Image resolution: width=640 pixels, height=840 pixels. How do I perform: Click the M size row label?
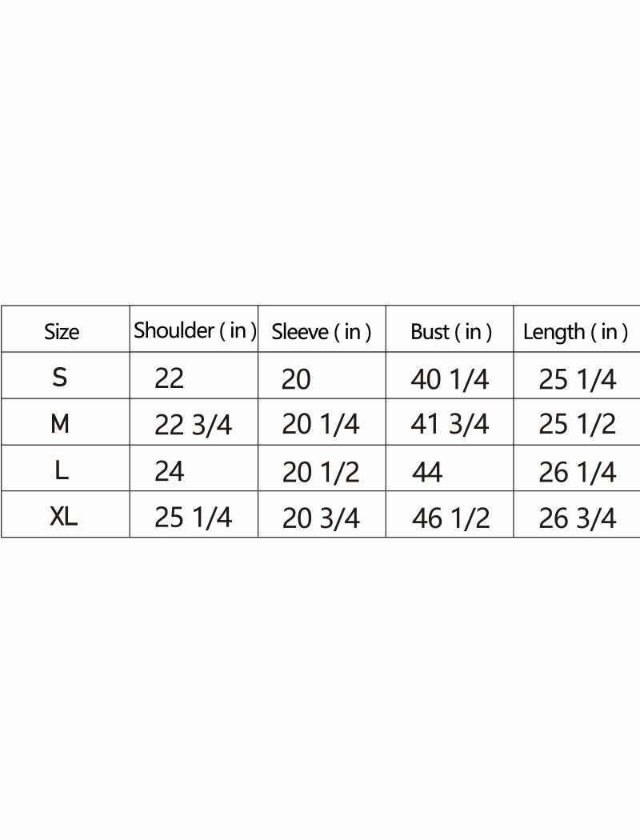[x=60, y=424]
